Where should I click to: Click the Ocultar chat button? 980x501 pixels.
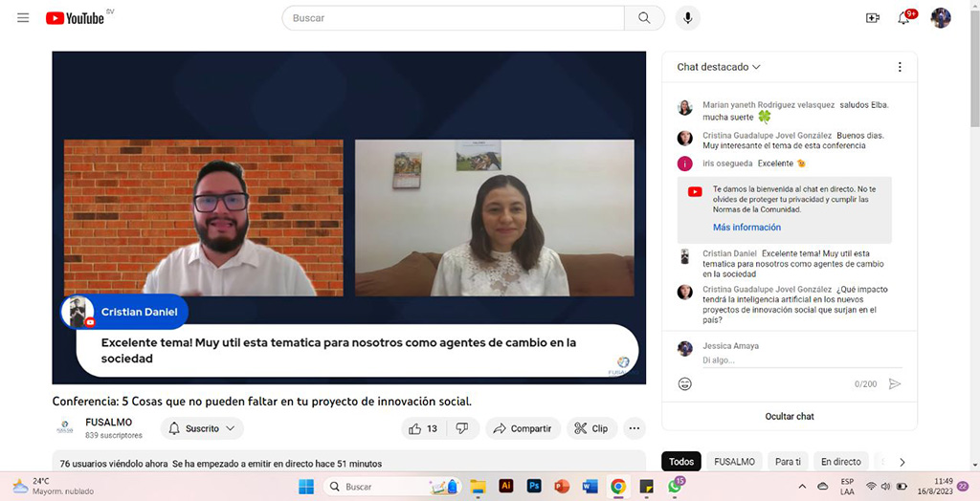[x=790, y=416]
